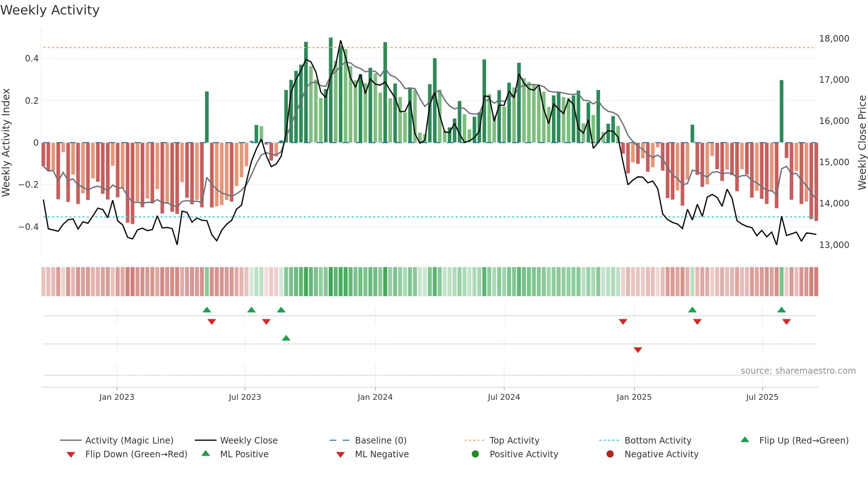The image size is (868, 488).
Task: Click the Jul 2024 x-axis label
Action: point(504,397)
